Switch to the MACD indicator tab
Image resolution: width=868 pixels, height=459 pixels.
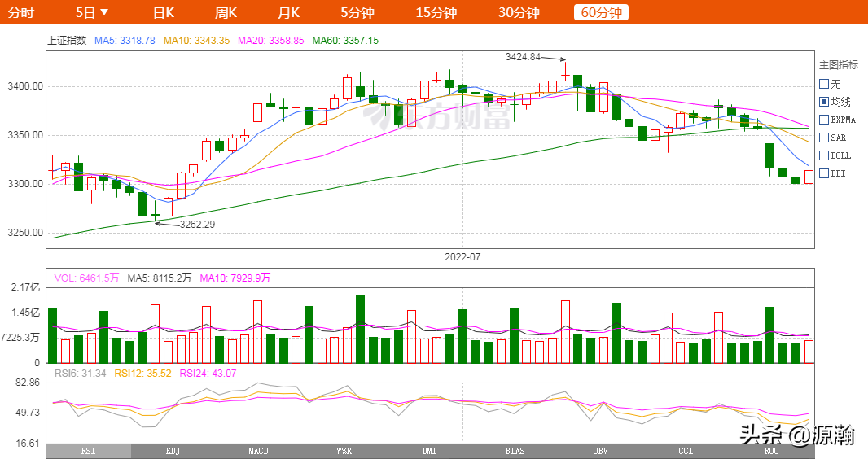coord(258,451)
